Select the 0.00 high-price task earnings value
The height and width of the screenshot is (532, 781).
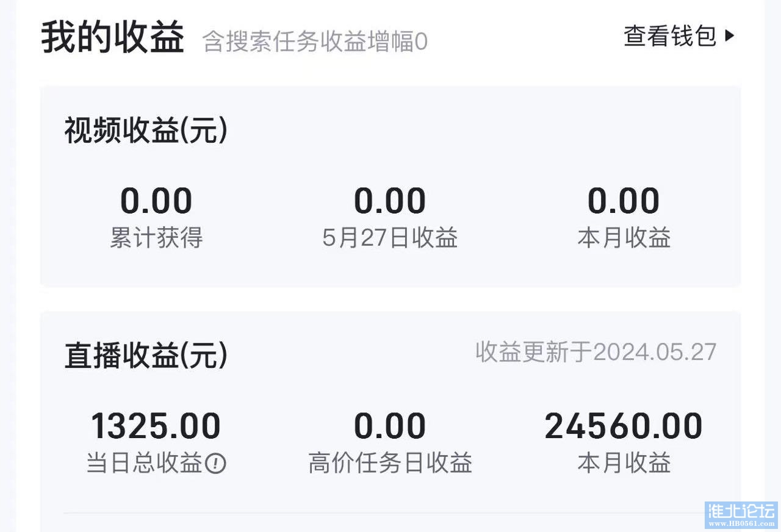tap(390, 426)
